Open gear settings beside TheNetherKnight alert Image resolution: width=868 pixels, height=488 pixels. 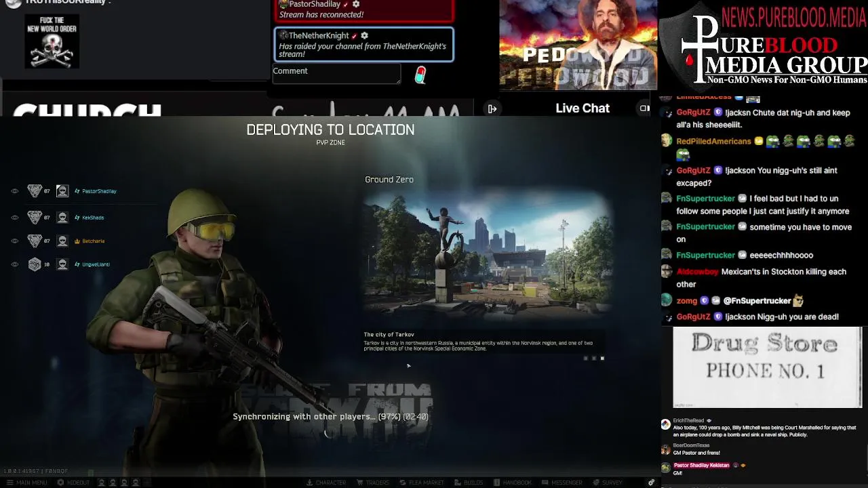pos(364,35)
